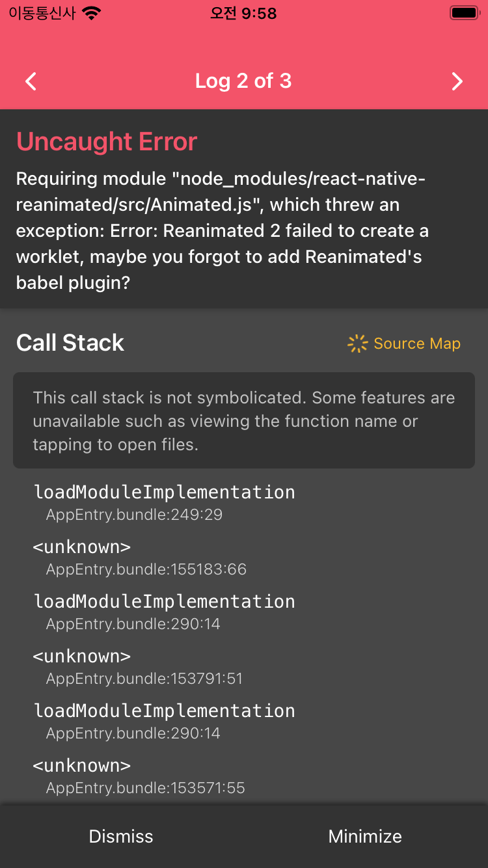Tap the clock showing 오전 9:58
The height and width of the screenshot is (868, 488).
[x=243, y=12]
